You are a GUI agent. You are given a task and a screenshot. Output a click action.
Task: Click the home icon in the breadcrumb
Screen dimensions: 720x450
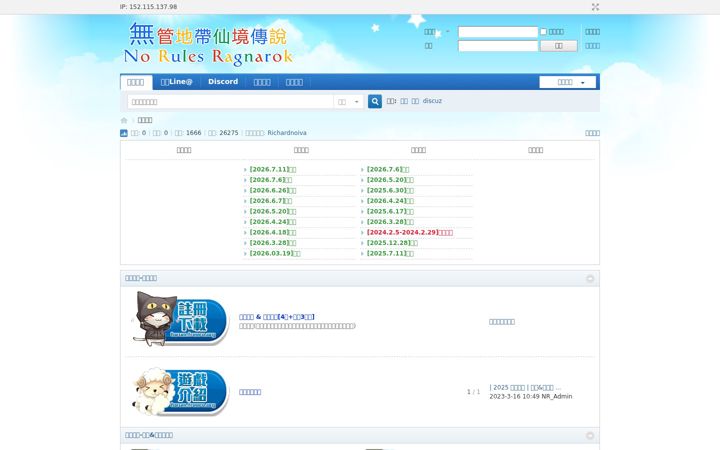click(x=124, y=120)
